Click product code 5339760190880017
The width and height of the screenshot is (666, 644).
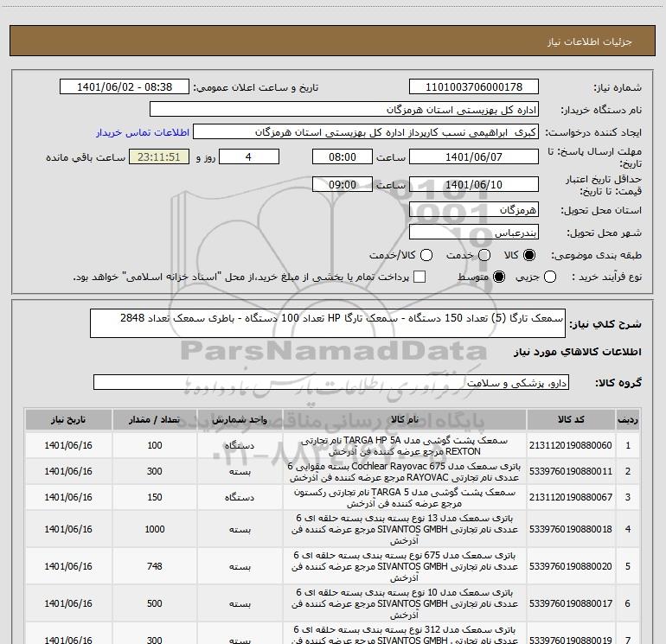coord(571,603)
